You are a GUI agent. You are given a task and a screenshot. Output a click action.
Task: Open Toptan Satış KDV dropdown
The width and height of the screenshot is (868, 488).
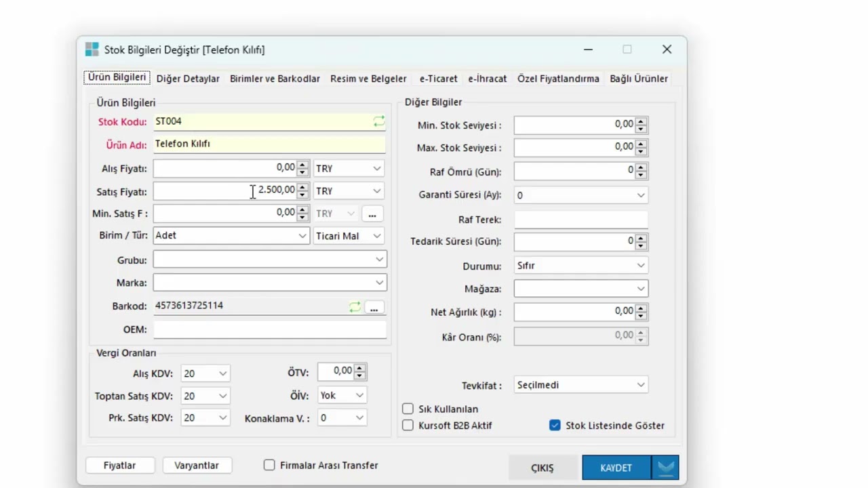[205, 396]
